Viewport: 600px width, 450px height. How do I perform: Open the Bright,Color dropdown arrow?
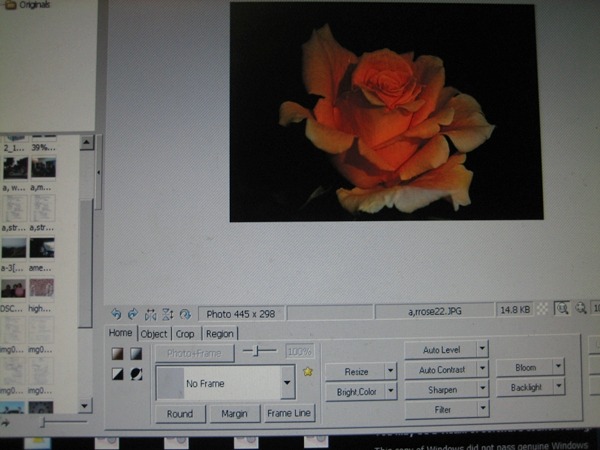(x=391, y=391)
